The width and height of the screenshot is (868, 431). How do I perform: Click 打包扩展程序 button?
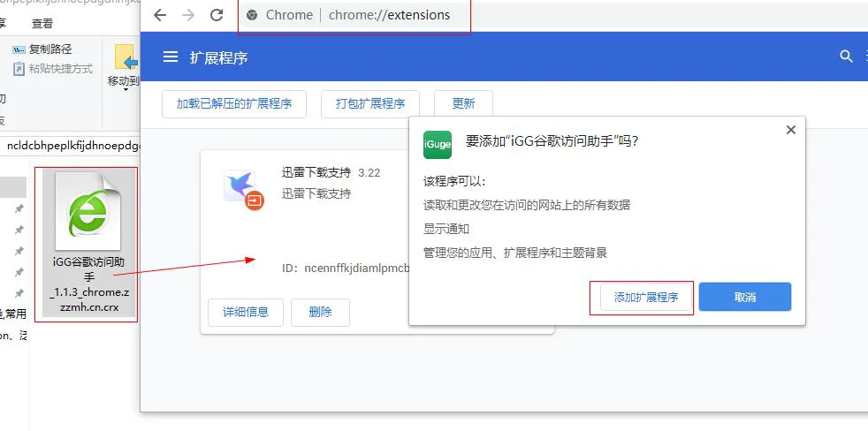point(370,104)
